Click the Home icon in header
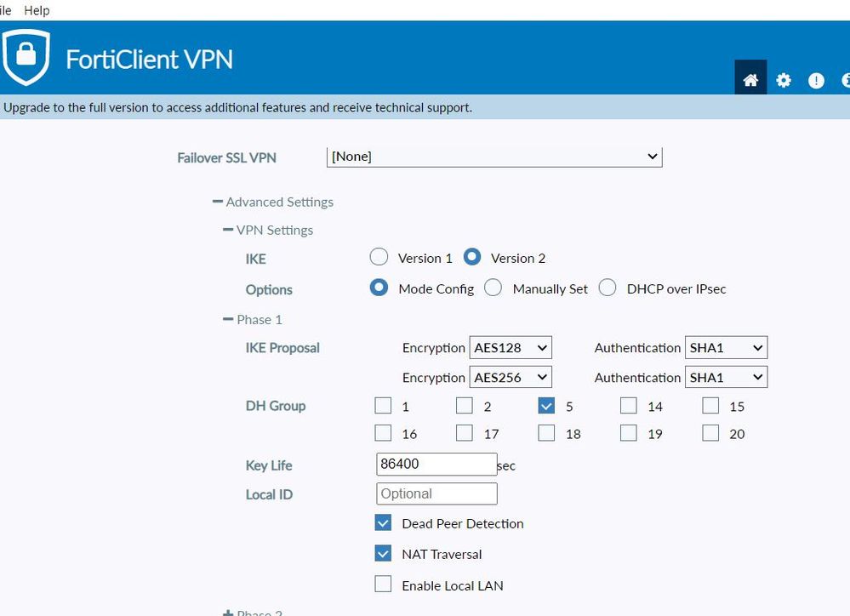The height and width of the screenshot is (616, 850). click(750, 80)
